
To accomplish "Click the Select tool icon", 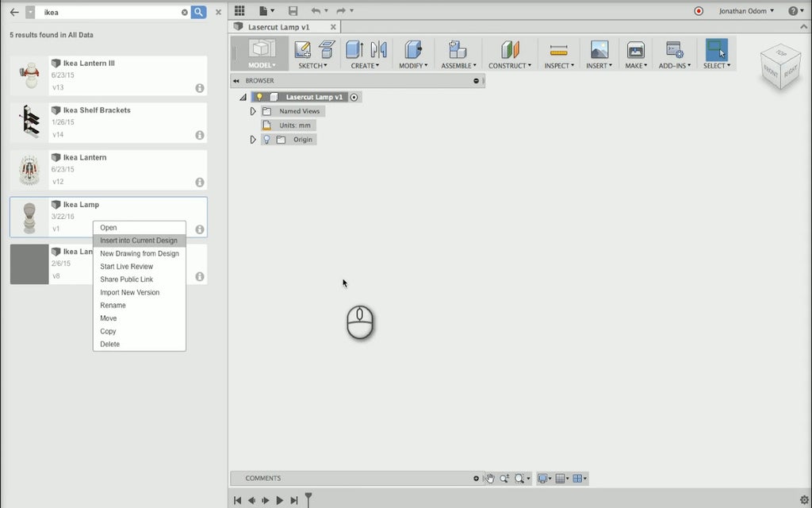I will [717, 50].
